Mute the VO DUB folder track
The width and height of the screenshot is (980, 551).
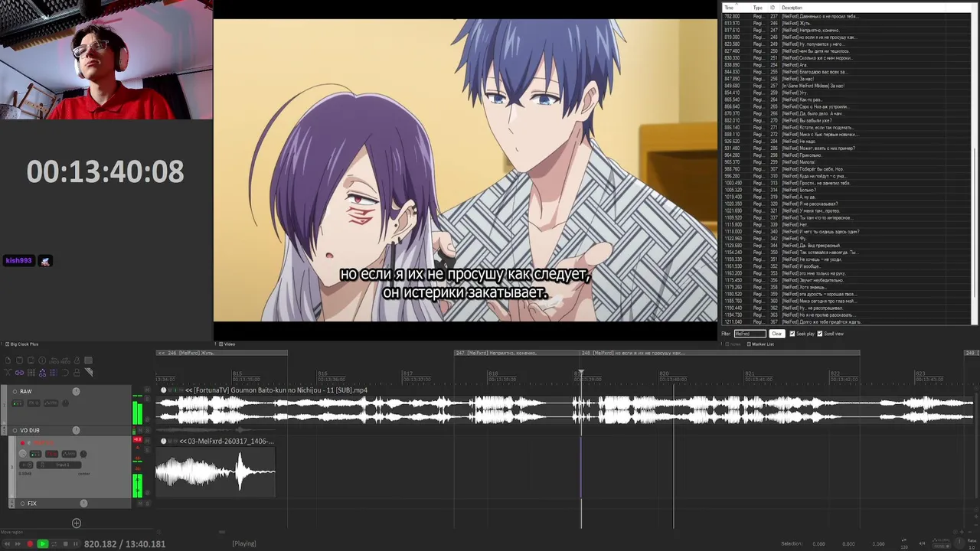pyautogui.click(x=140, y=430)
